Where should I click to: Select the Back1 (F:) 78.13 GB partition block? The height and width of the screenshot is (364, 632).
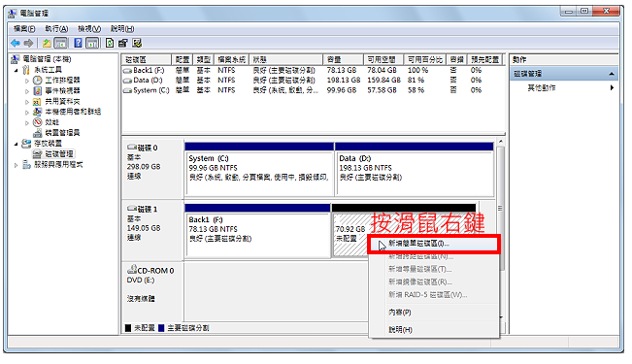(257, 231)
